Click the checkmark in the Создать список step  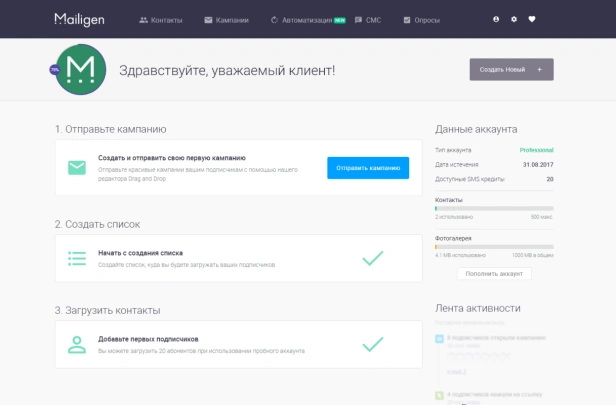(372, 258)
